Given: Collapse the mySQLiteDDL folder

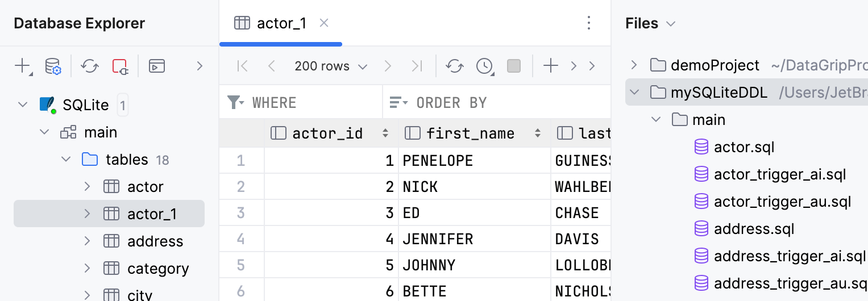Looking at the screenshot, I should point(635,92).
